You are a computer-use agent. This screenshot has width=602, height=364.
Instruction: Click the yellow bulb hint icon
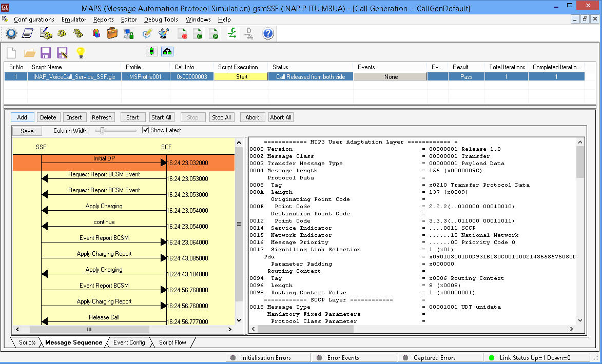[x=81, y=51]
